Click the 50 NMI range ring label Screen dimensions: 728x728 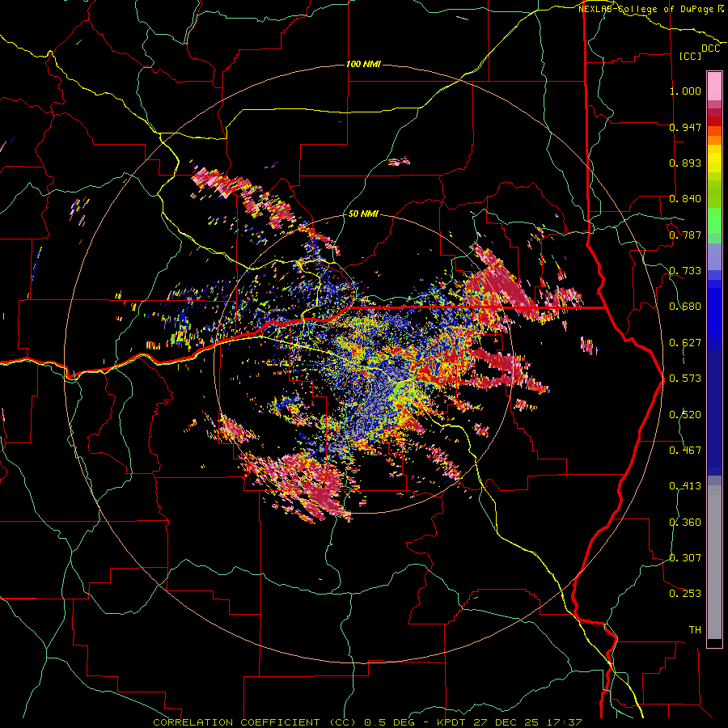[363, 214]
